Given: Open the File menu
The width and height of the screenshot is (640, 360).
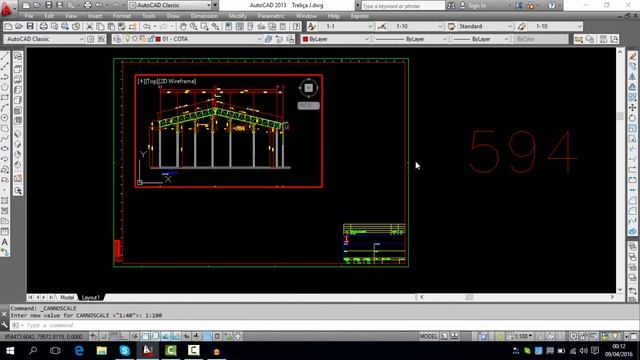Looking at the screenshot, I should [29, 16].
